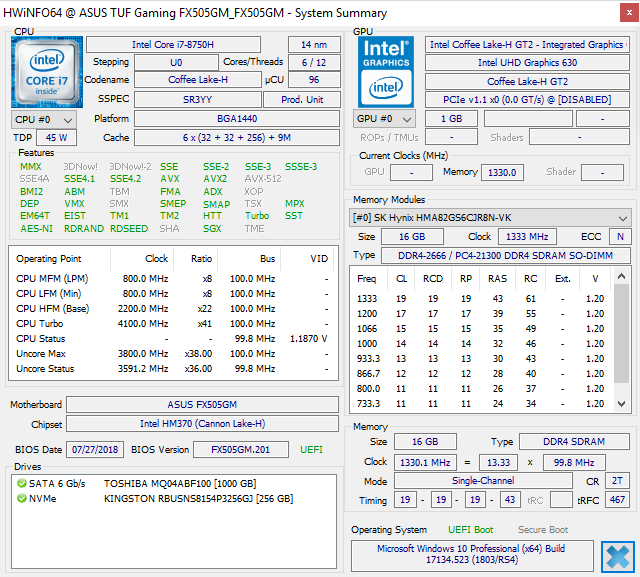This screenshot has height=577, width=640.
Task: Click the Microsoft Windows 10 Professional build box
Action: pos(471,556)
